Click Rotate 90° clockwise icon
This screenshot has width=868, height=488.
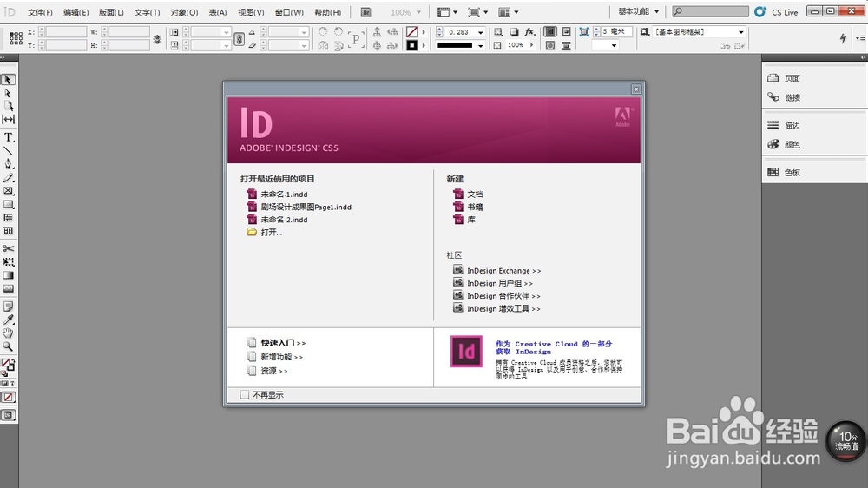tap(323, 32)
